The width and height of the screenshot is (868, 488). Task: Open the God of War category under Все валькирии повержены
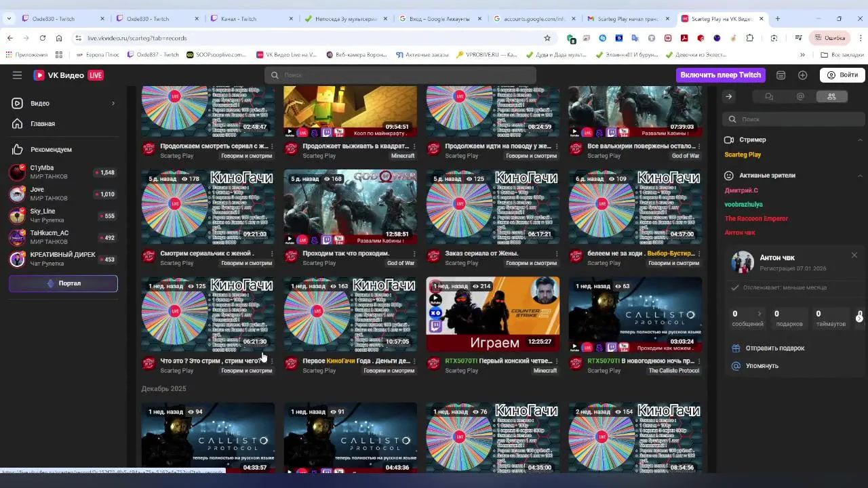coord(685,156)
